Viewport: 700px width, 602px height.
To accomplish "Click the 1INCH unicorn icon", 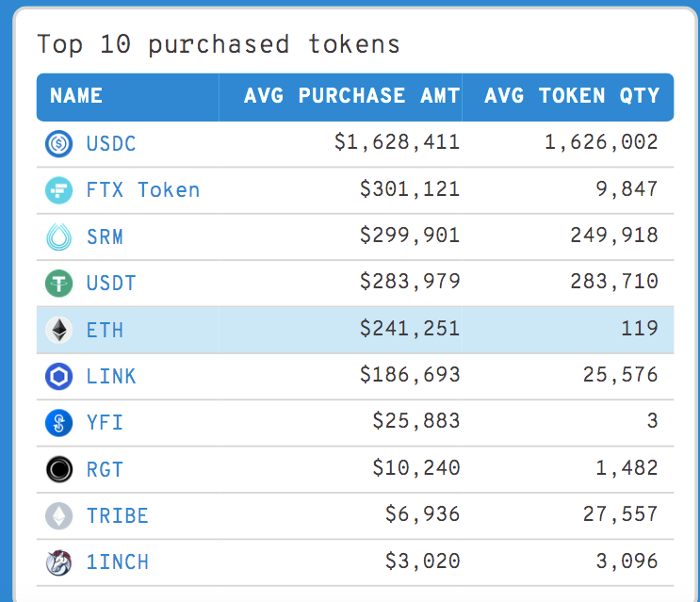I will click(x=58, y=562).
